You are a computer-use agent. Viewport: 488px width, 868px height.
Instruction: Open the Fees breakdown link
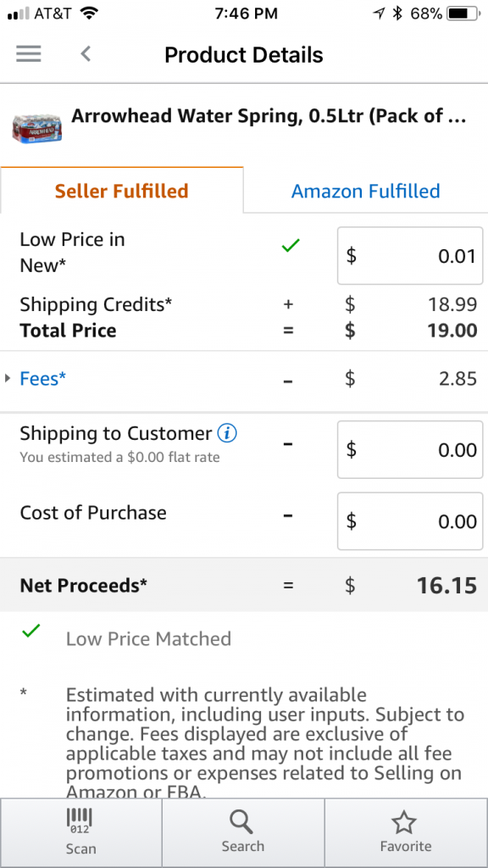click(42, 379)
